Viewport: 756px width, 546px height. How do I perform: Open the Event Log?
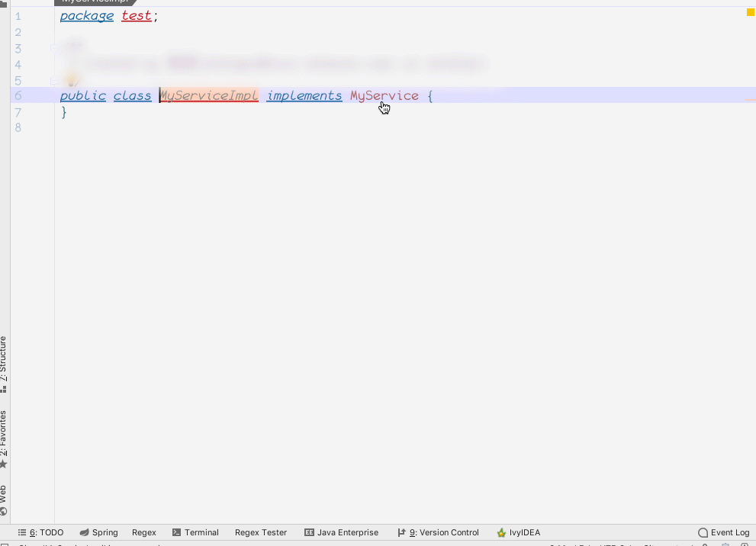click(x=724, y=532)
